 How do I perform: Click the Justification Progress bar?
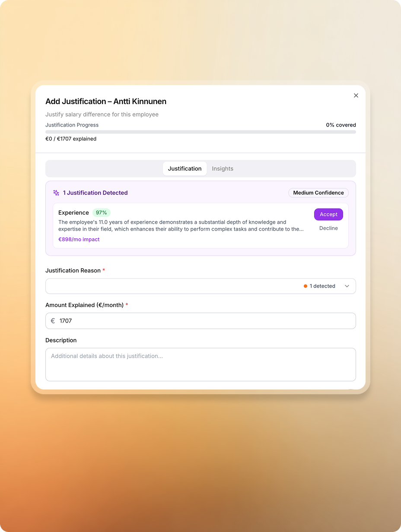tap(200, 132)
